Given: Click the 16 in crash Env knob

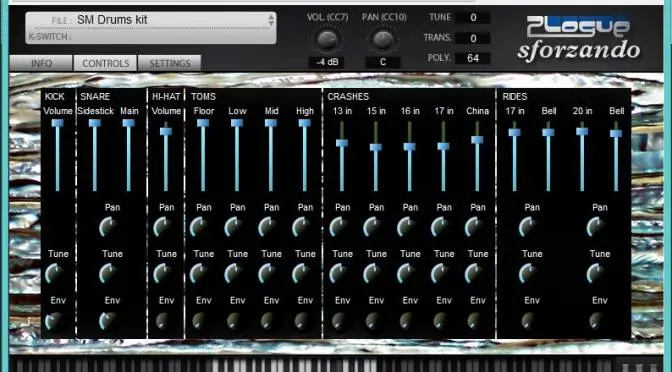Looking at the screenshot, I should 406,321.
